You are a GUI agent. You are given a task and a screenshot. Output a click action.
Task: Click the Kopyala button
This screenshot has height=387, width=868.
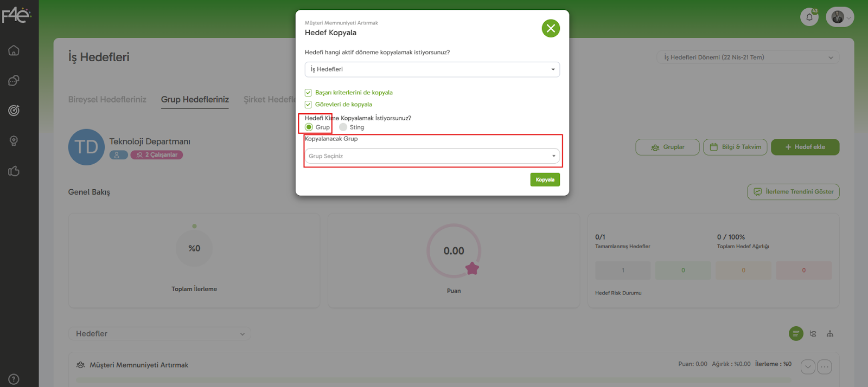pos(545,180)
